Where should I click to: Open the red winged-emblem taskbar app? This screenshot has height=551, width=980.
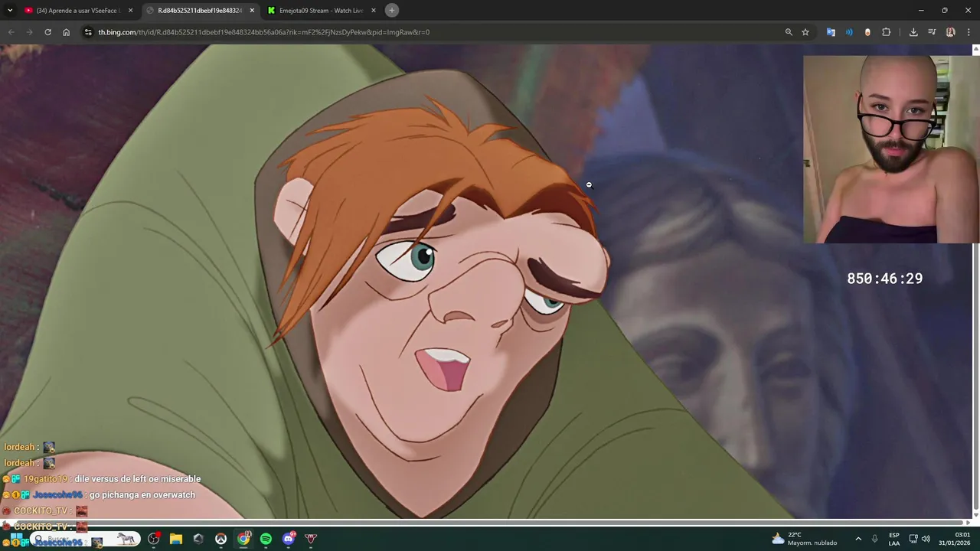(x=311, y=539)
